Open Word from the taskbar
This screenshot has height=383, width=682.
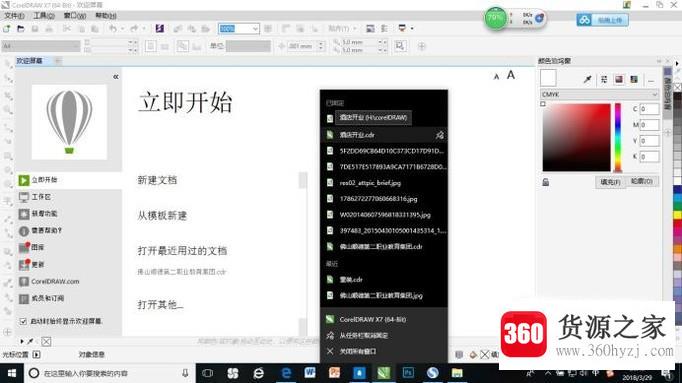coord(310,373)
